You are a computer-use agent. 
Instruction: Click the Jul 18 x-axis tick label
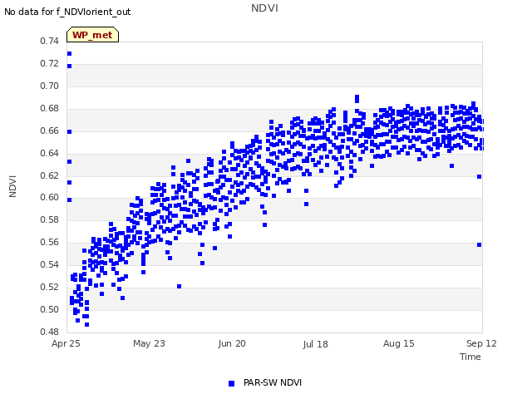pos(315,344)
